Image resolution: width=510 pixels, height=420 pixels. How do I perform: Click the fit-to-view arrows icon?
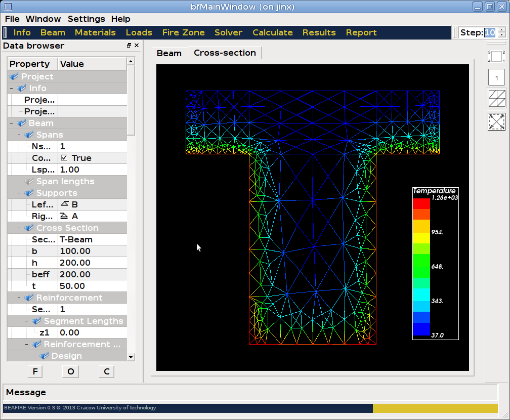[496, 121]
